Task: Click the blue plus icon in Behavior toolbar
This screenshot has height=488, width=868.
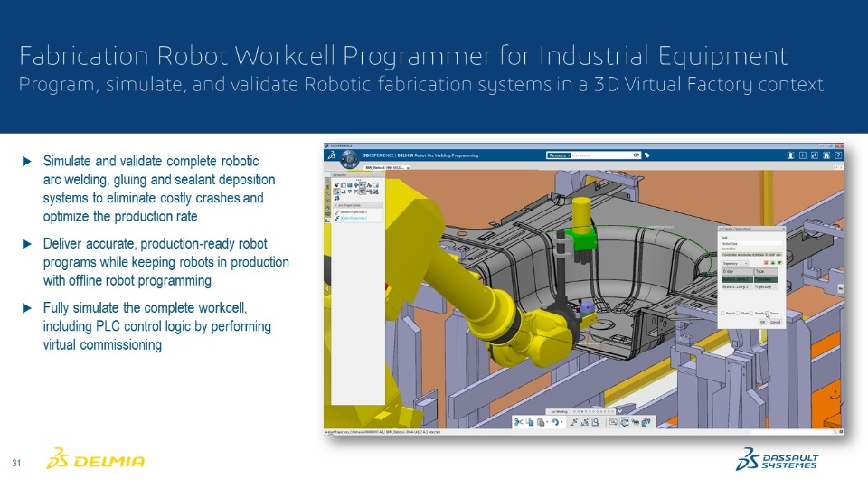Action: (x=356, y=184)
